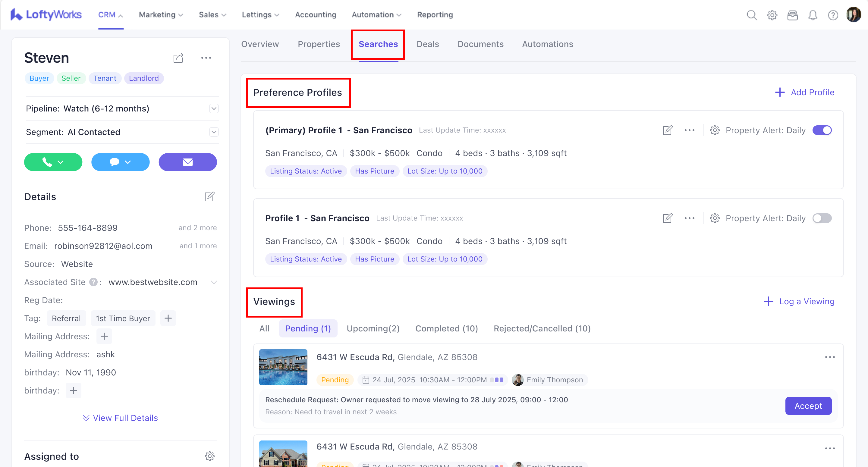Click the View Full Details link
This screenshot has width=868, height=467.
[x=120, y=418]
